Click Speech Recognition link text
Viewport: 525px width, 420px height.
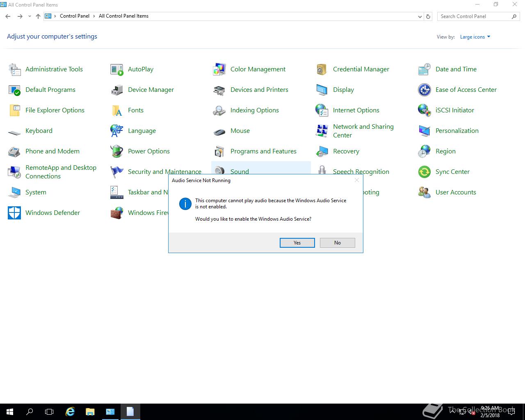[361, 171]
